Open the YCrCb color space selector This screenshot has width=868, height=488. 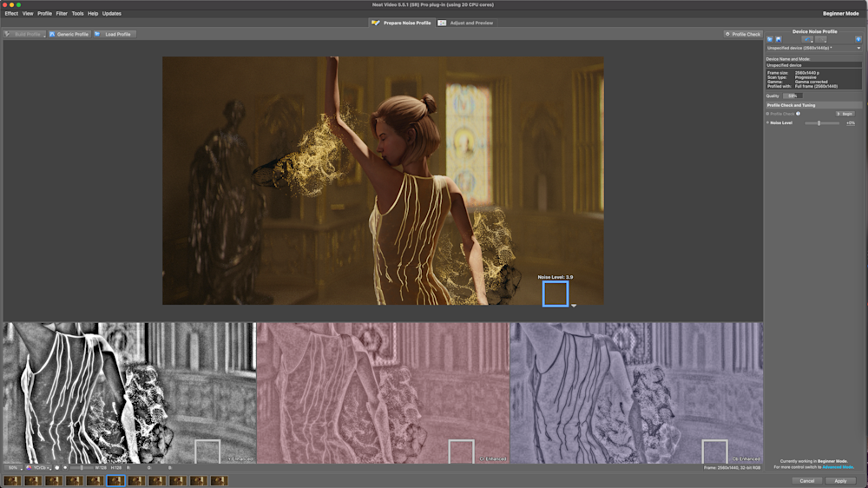click(x=39, y=467)
